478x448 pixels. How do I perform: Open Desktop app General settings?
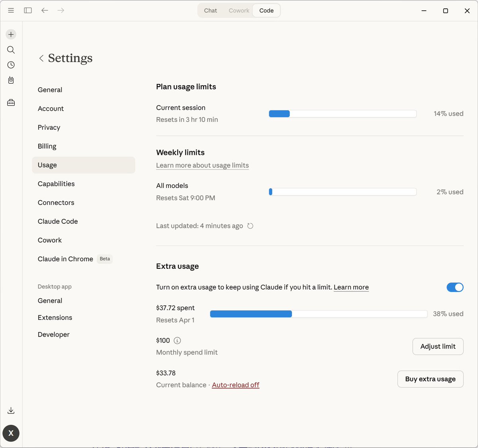pyautogui.click(x=84, y=301)
